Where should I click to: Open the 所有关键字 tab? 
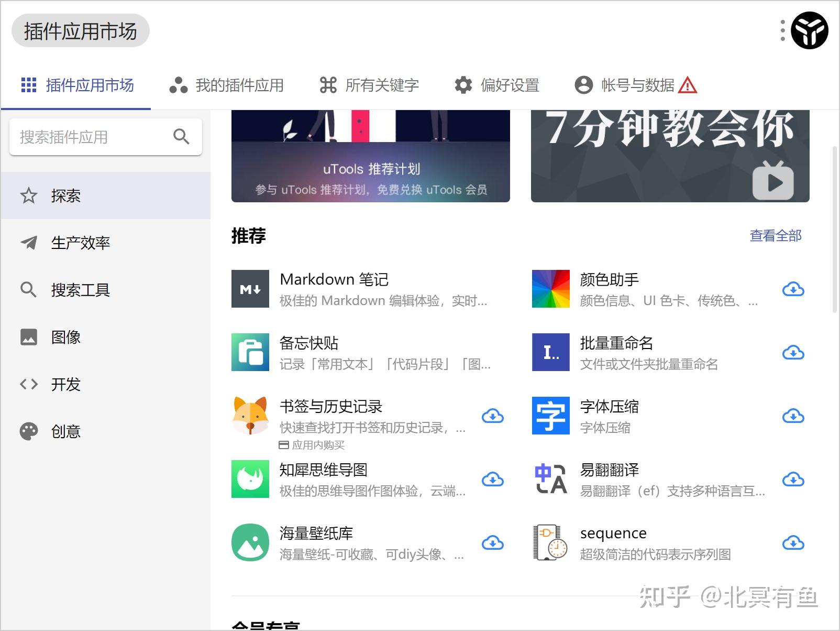pos(381,85)
